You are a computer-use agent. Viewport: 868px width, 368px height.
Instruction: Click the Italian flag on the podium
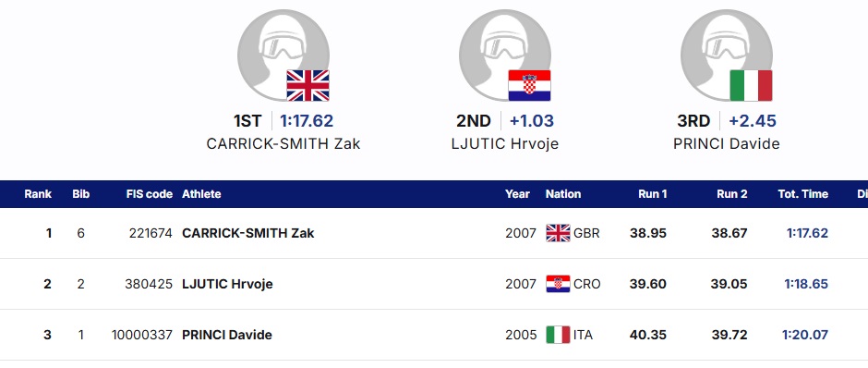coord(751,85)
